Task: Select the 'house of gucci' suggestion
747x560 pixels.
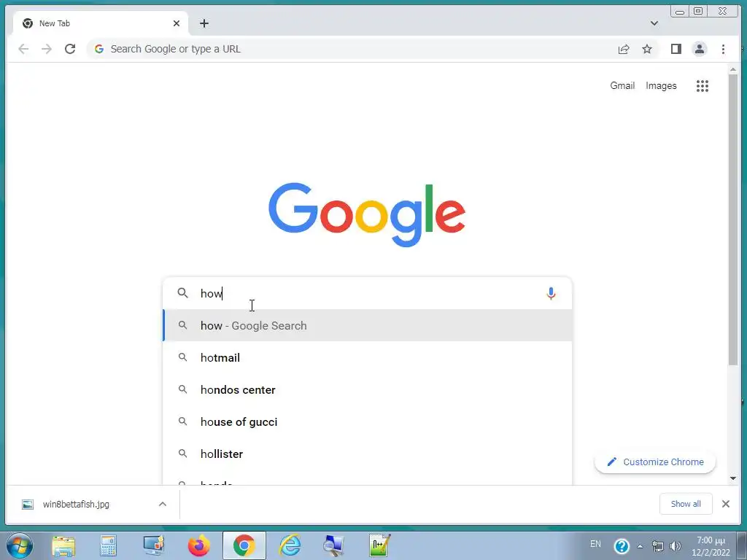Action: (368, 422)
